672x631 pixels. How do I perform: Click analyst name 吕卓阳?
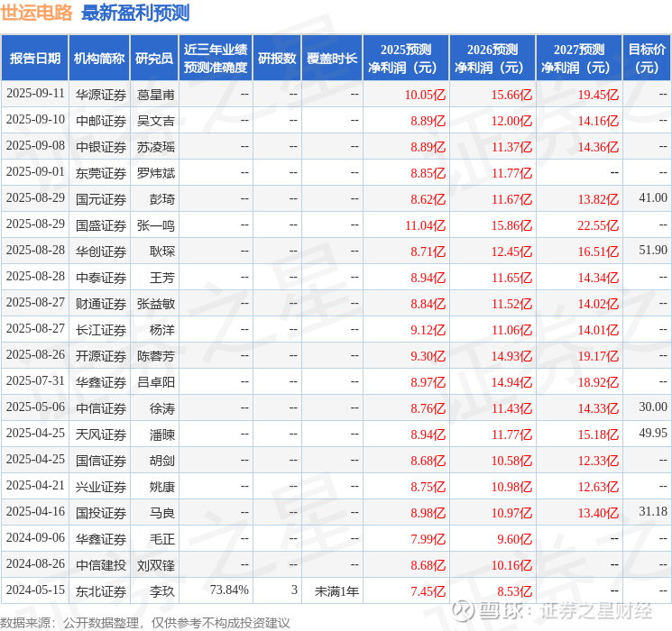pyautogui.click(x=155, y=382)
